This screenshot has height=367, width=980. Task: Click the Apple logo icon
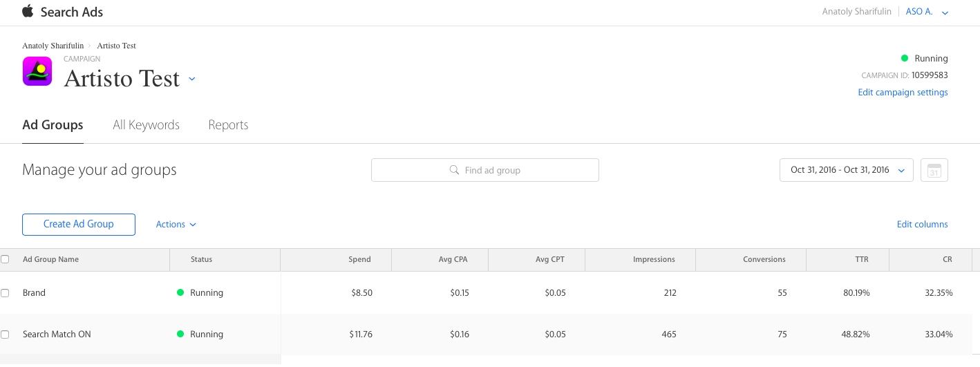pyautogui.click(x=28, y=11)
